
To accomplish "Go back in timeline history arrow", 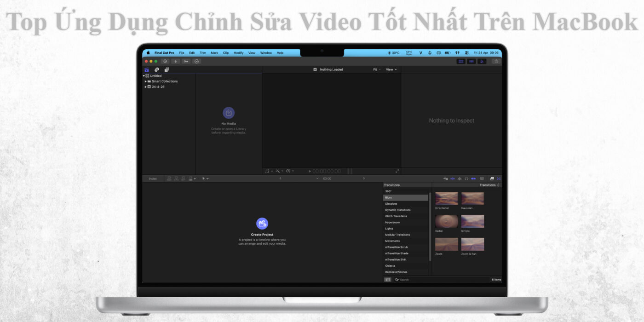I will click(x=280, y=178).
